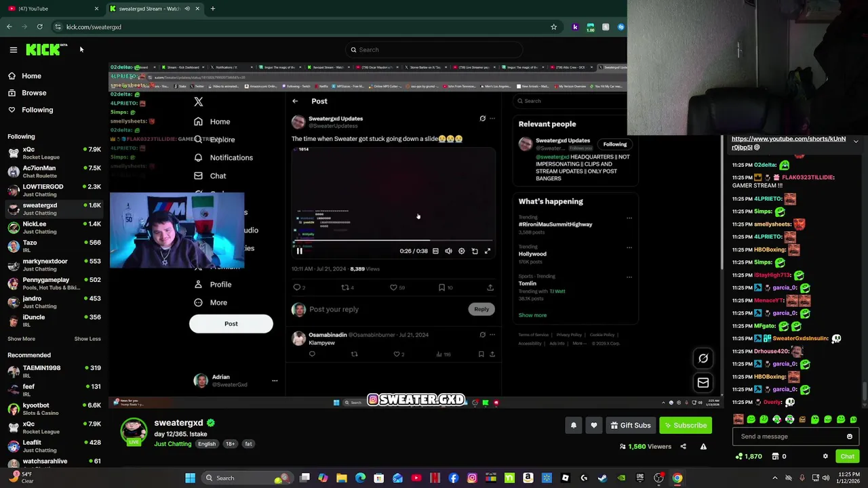Toggle picture-in-picture on tweet video
This screenshot has height=488, width=868.
475,251
